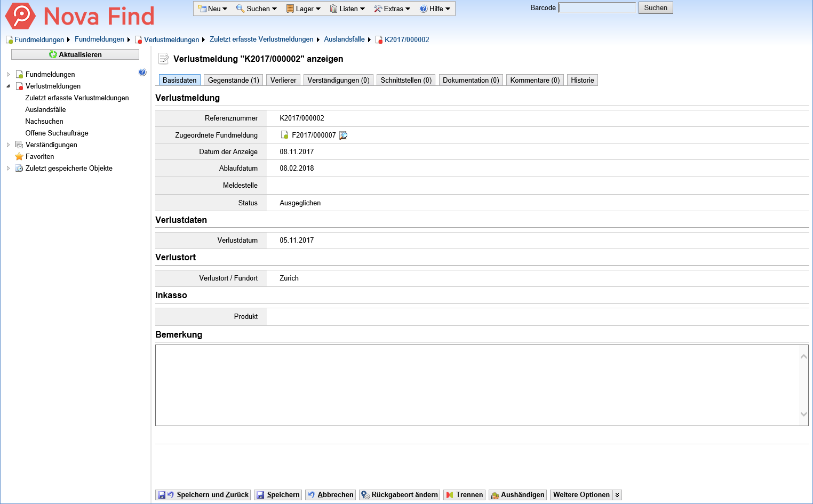Open magnifier icon next to F2017/000007
The image size is (813, 504).
click(x=343, y=135)
